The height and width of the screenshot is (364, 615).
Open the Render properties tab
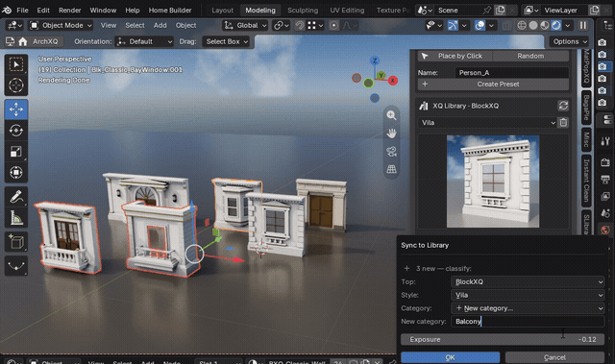pyautogui.click(x=604, y=161)
